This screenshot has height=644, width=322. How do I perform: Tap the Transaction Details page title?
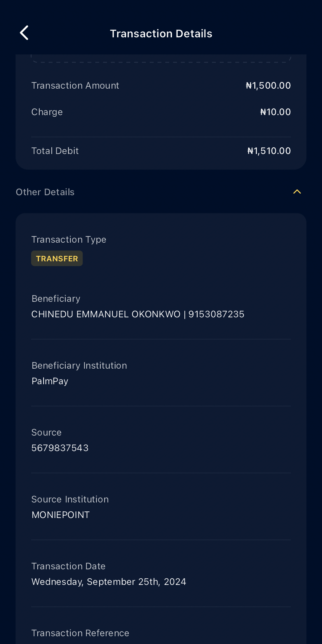click(161, 33)
